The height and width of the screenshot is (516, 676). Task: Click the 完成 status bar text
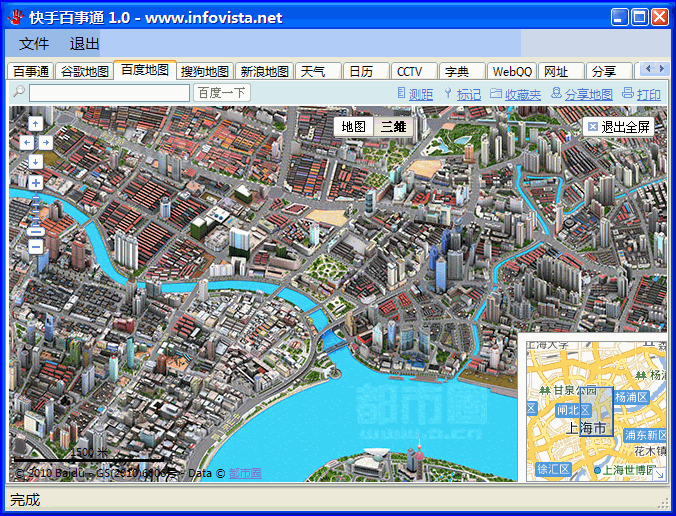point(25,500)
